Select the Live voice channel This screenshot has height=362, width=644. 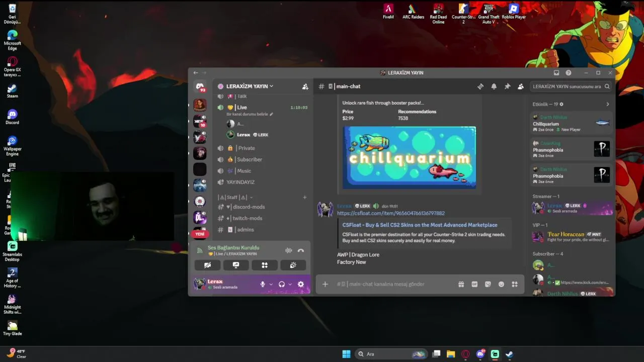(x=263, y=108)
